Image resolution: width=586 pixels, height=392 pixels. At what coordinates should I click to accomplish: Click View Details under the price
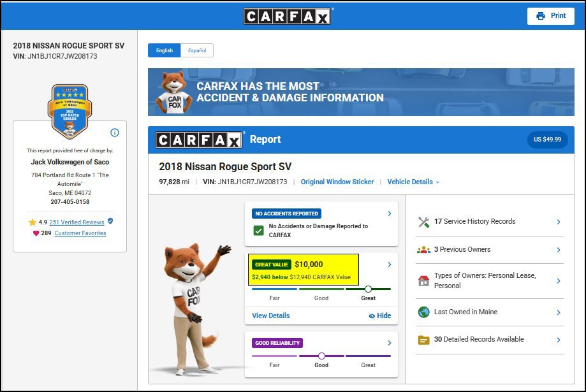(x=270, y=316)
